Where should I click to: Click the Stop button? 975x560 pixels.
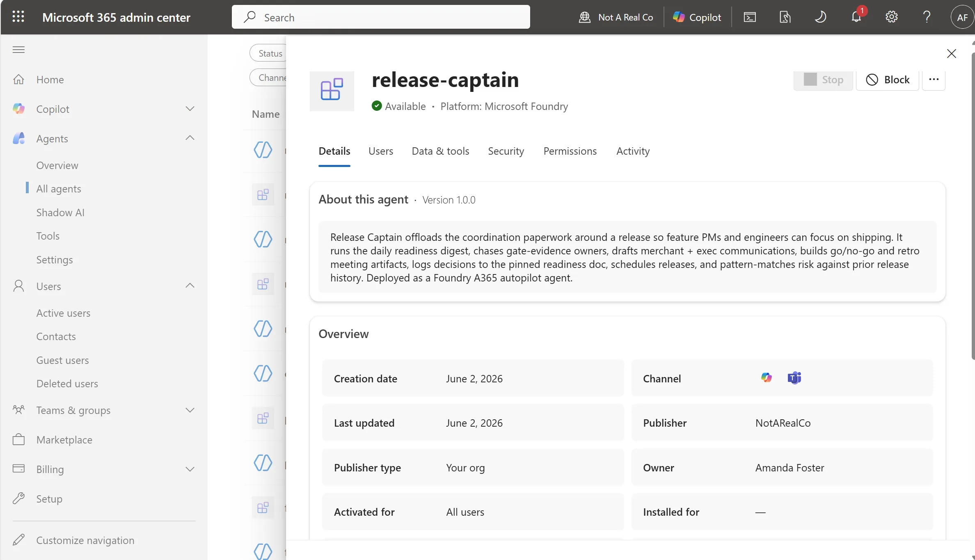pos(823,80)
